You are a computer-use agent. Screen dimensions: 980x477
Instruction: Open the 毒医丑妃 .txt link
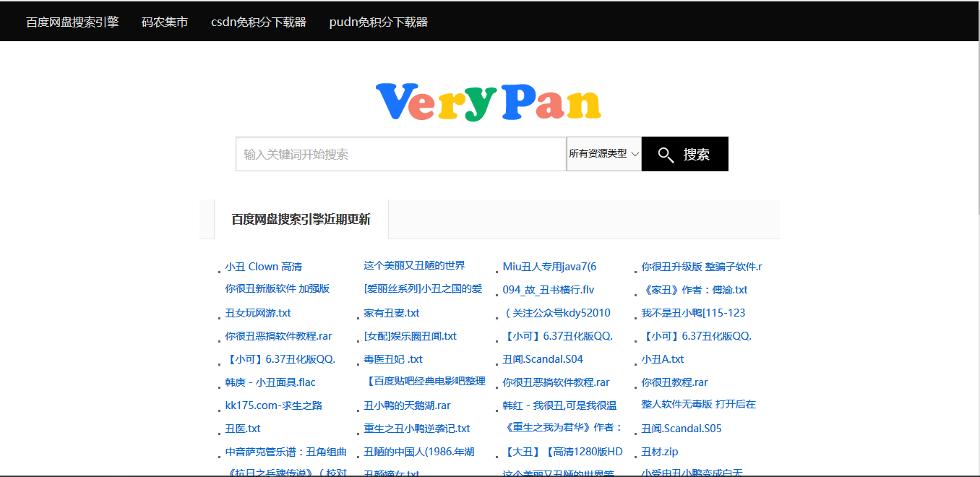(393, 359)
